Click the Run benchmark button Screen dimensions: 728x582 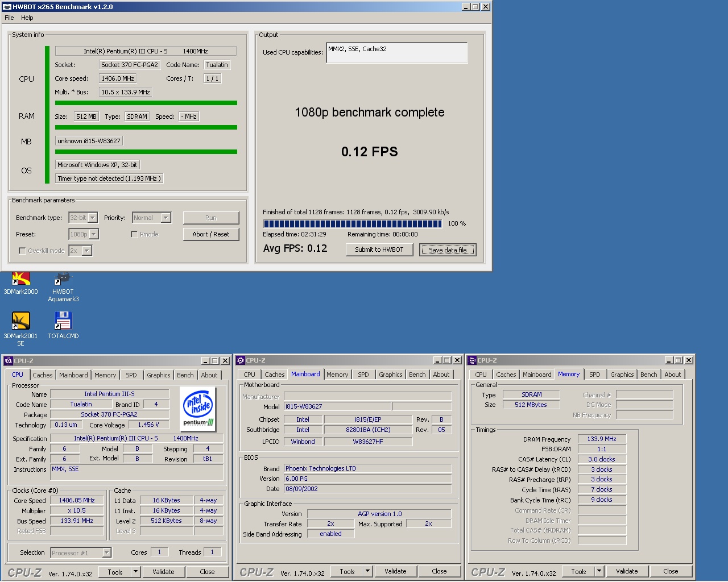click(211, 218)
